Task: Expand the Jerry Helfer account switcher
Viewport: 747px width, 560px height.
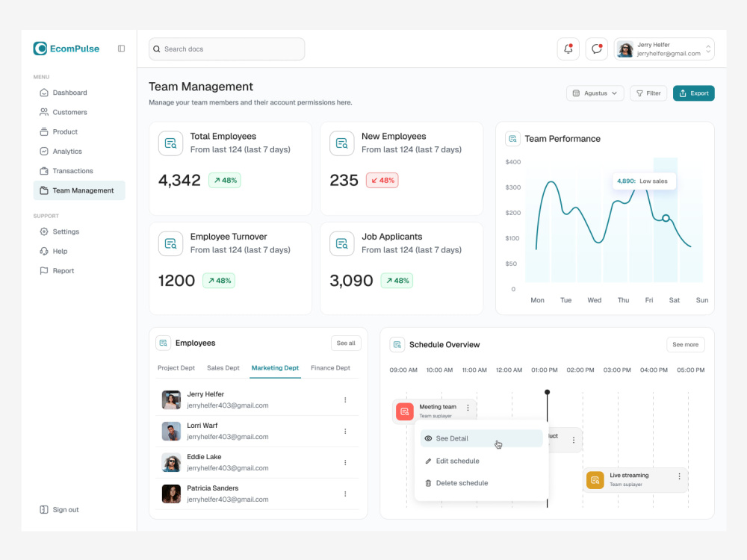Action: pyautogui.click(x=708, y=49)
